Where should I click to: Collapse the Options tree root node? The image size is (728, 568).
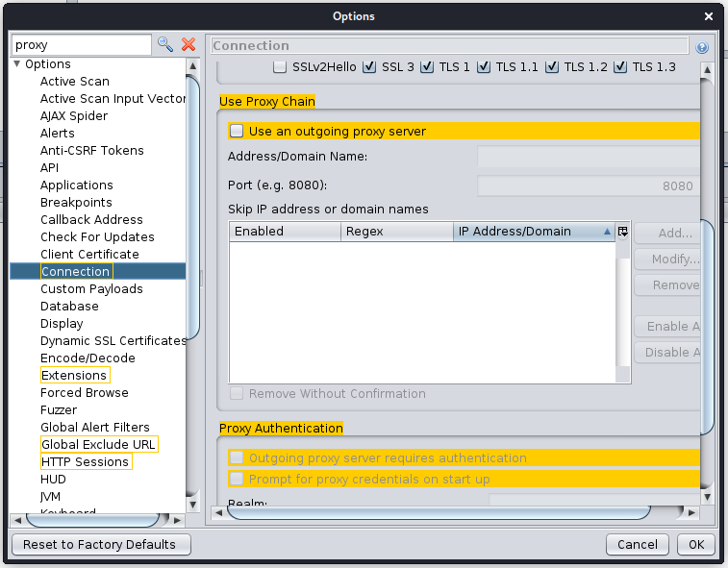(16, 64)
